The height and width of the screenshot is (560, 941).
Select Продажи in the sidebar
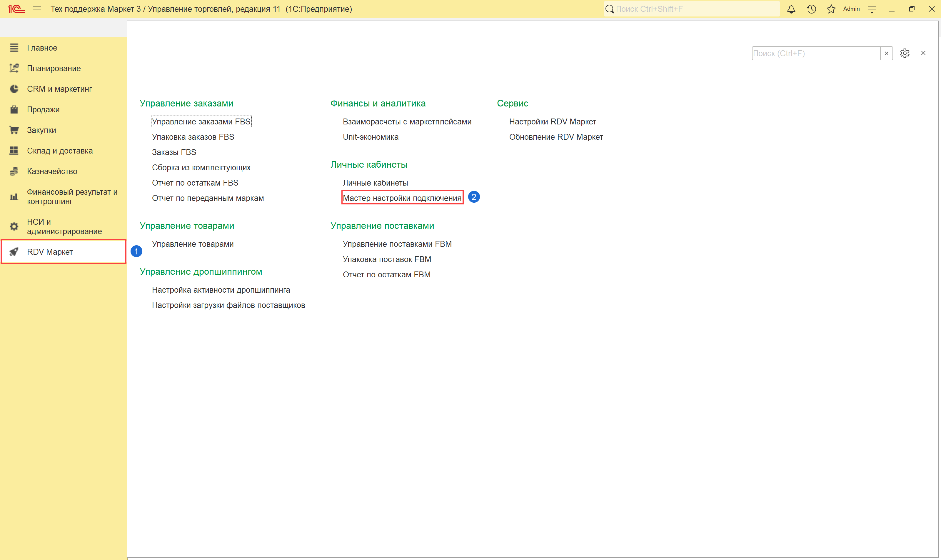43,109
